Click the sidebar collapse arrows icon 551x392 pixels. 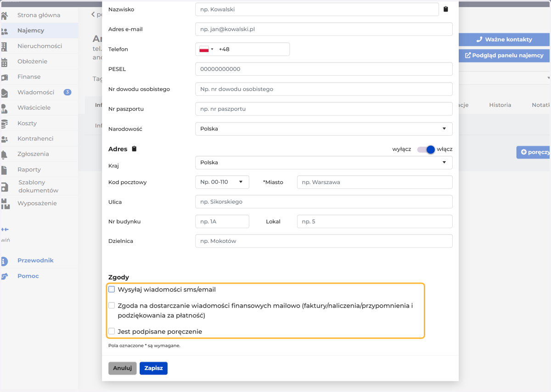tap(5, 230)
